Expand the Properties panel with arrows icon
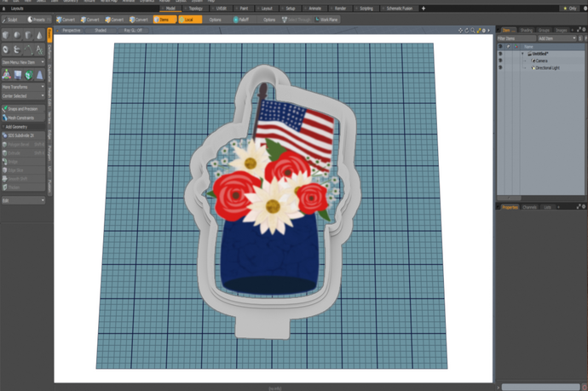Viewport: 588px width, 391px height. [579, 206]
